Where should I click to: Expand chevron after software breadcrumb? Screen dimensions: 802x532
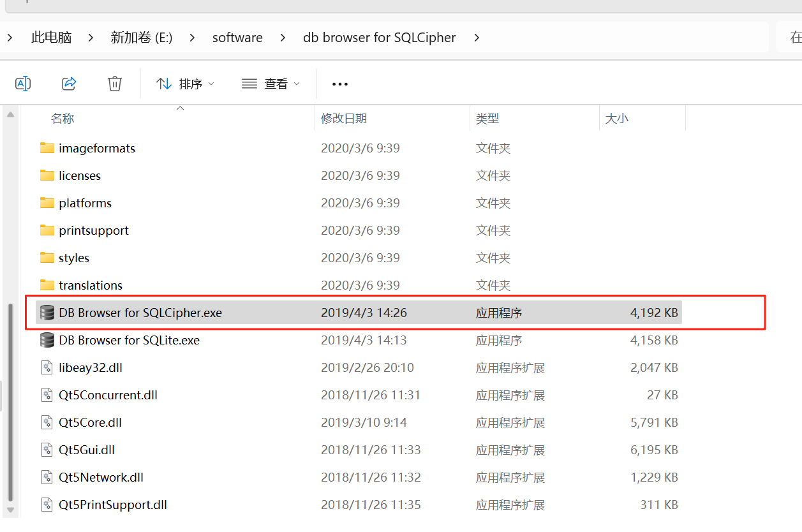tap(283, 38)
